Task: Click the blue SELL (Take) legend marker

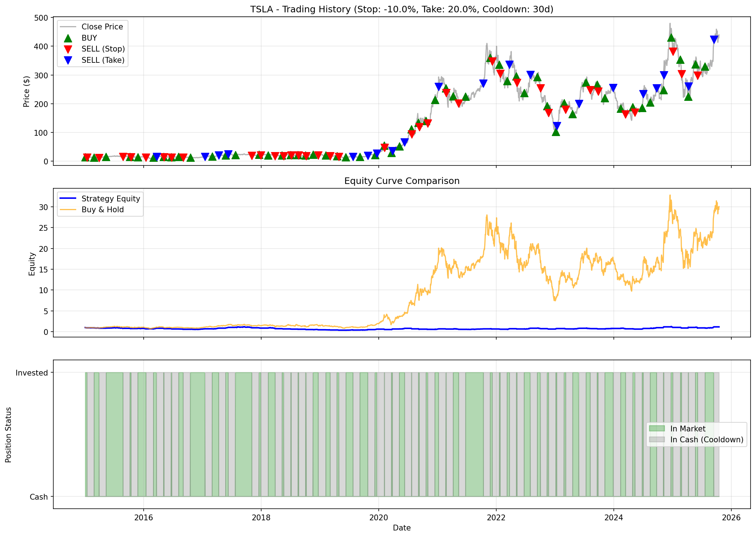Action: point(68,60)
